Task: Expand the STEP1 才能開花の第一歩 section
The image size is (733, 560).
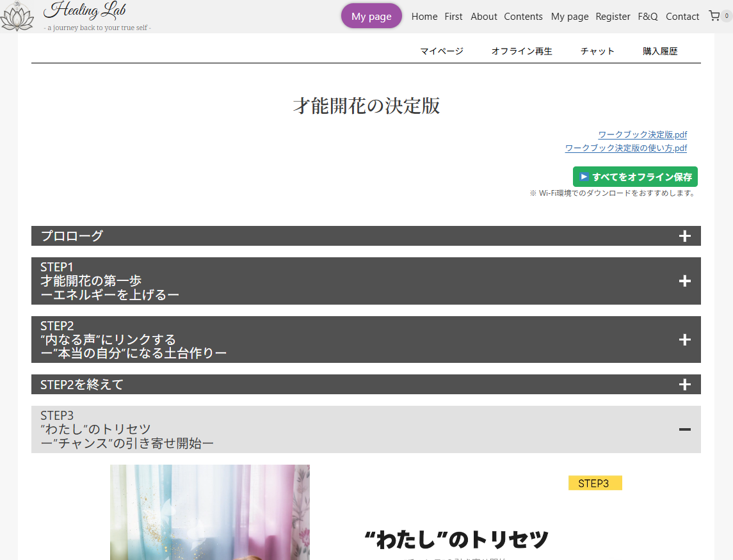Action: point(685,281)
